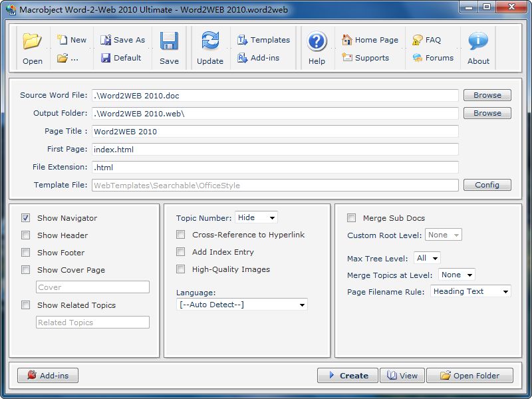The height and width of the screenshot is (399, 532).
Task: Click Browse for Source Word File
Action: [487, 95]
